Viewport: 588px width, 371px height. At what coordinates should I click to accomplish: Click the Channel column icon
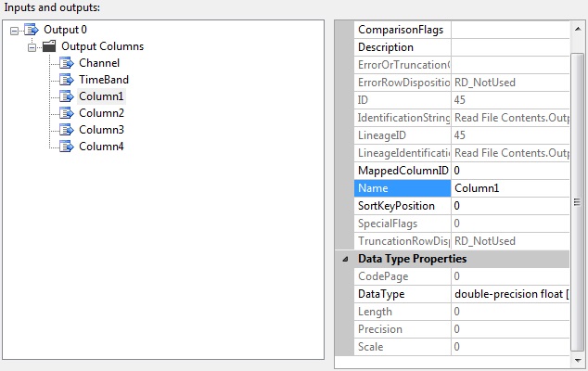66,63
